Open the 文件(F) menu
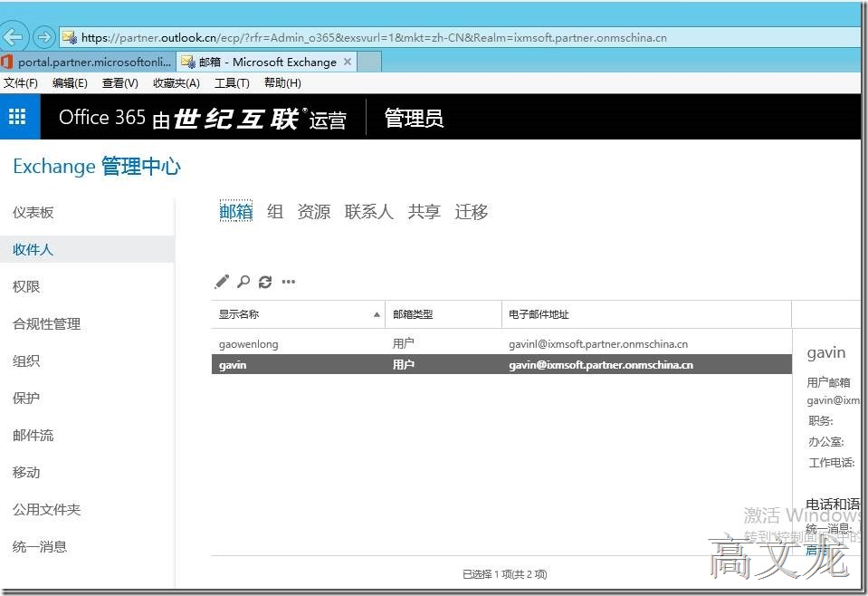868x596 pixels. click(x=21, y=83)
